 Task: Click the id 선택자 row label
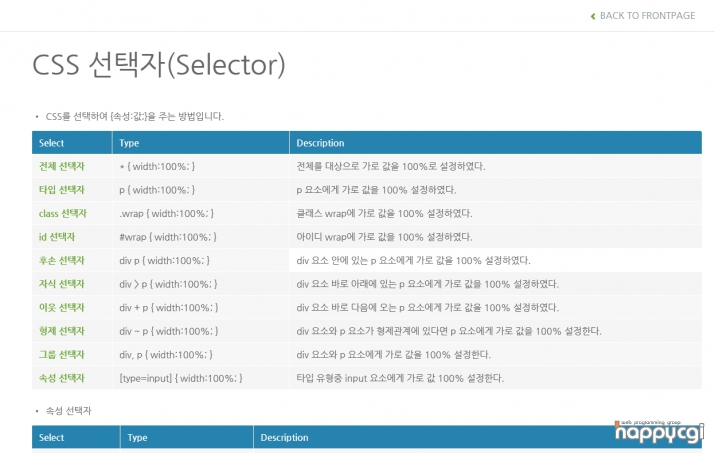click(57, 237)
